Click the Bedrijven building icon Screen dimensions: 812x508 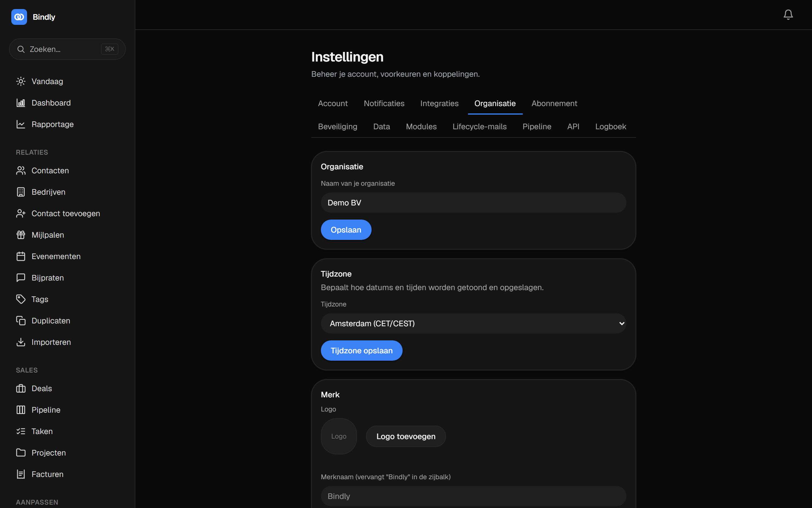click(21, 192)
